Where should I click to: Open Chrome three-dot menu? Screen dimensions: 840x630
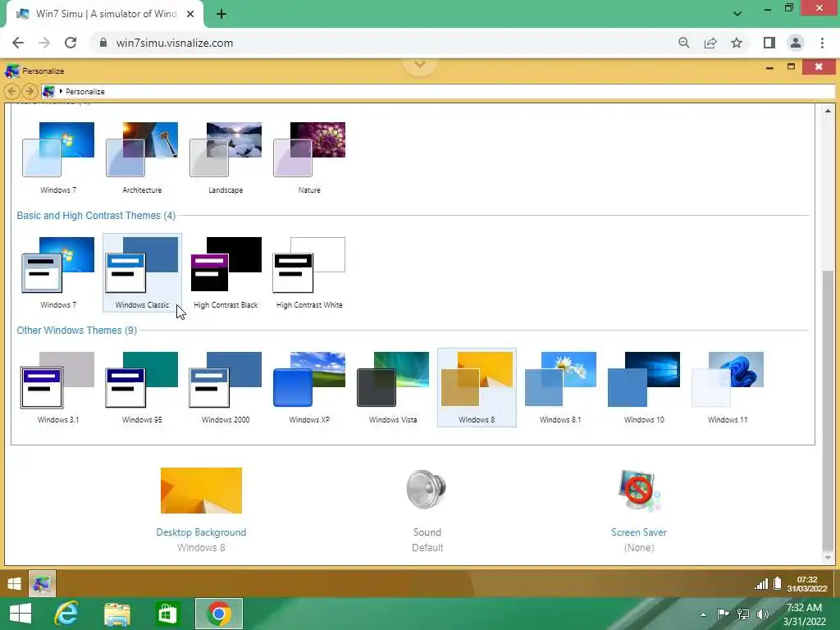click(x=822, y=43)
